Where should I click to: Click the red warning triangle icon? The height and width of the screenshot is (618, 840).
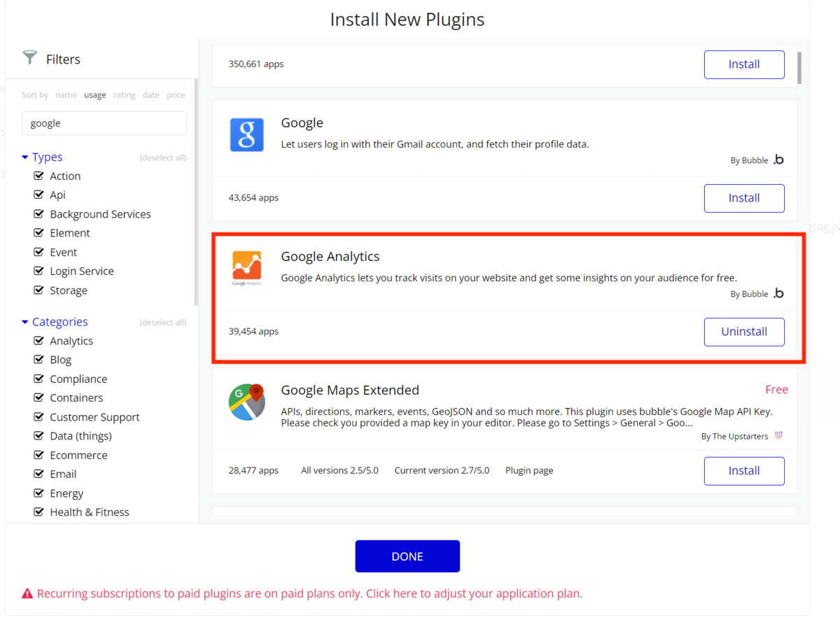27,594
